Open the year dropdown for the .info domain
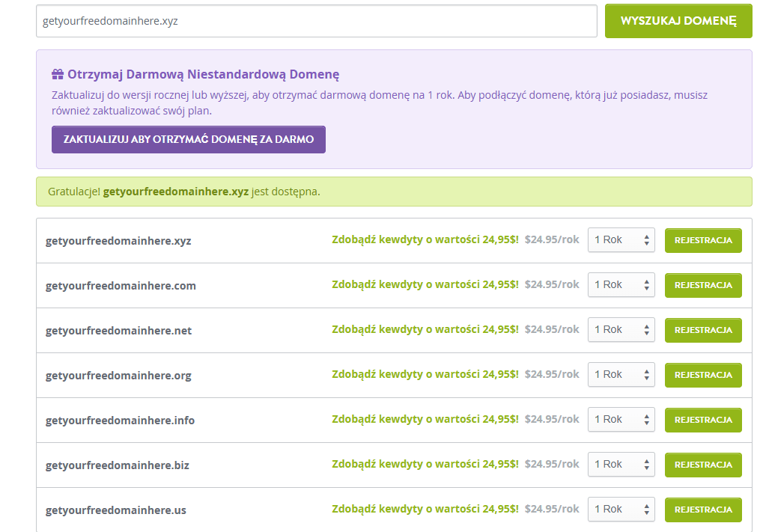 [x=621, y=420]
